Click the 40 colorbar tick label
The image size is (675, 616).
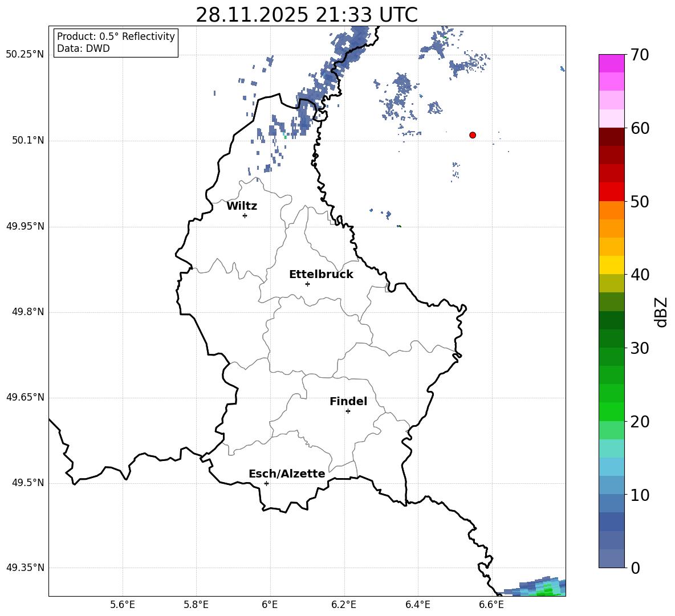(x=640, y=275)
